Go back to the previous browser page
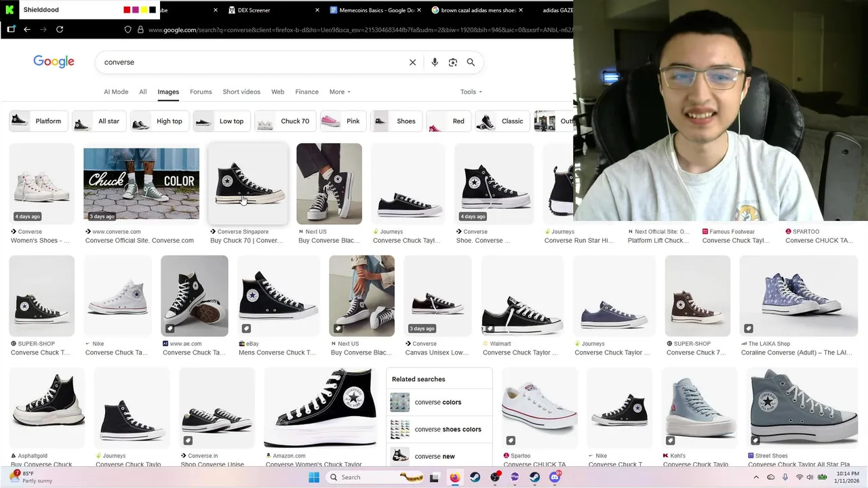This screenshot has height=488, width=868. coord(27,29)
